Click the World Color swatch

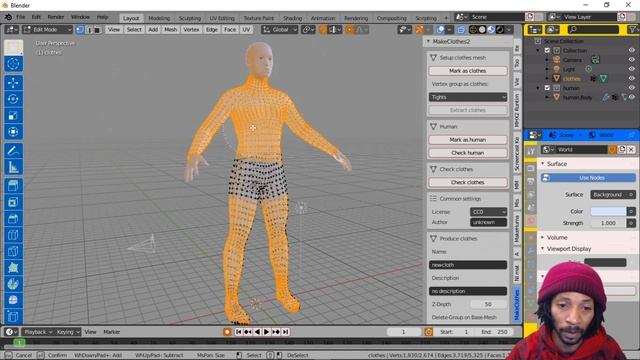click(x=608, y=211)
